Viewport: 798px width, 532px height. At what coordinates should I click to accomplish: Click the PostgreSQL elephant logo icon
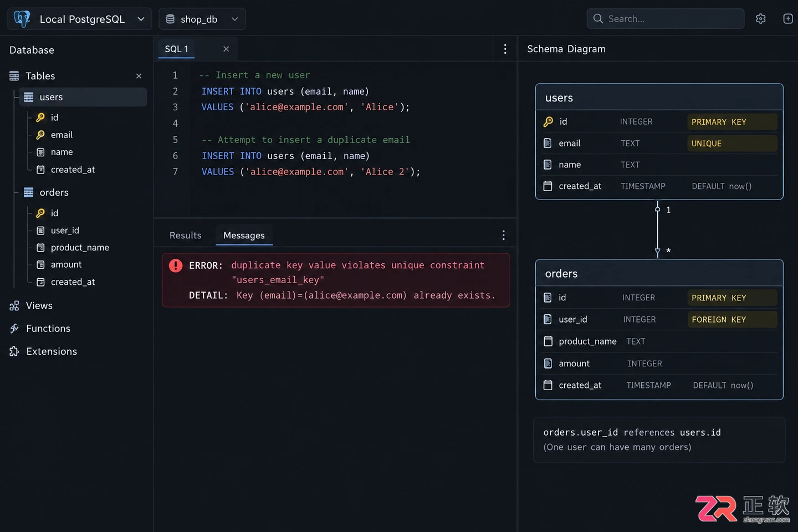coord(22,19)
